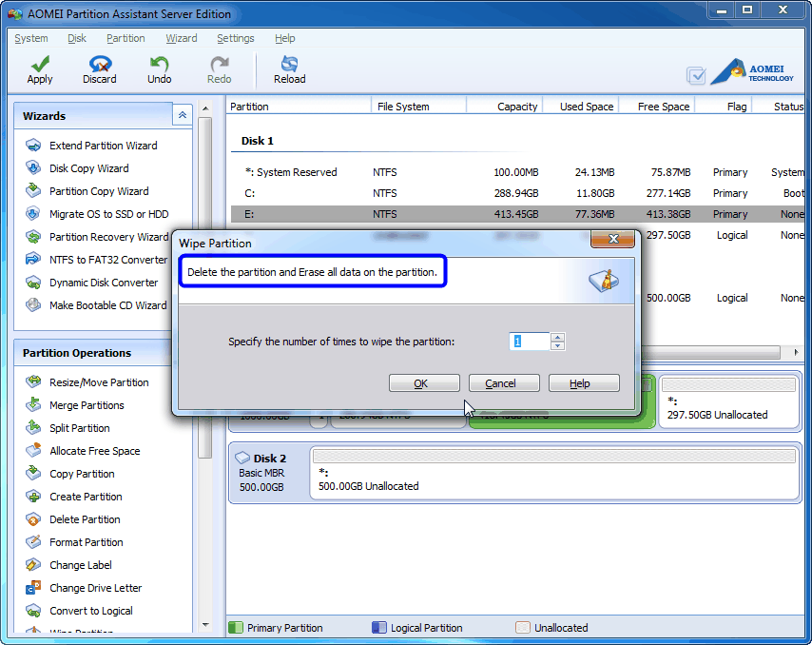812x645 pixels.
Task: Click the Reload disk icon
Action: point(289,64)
